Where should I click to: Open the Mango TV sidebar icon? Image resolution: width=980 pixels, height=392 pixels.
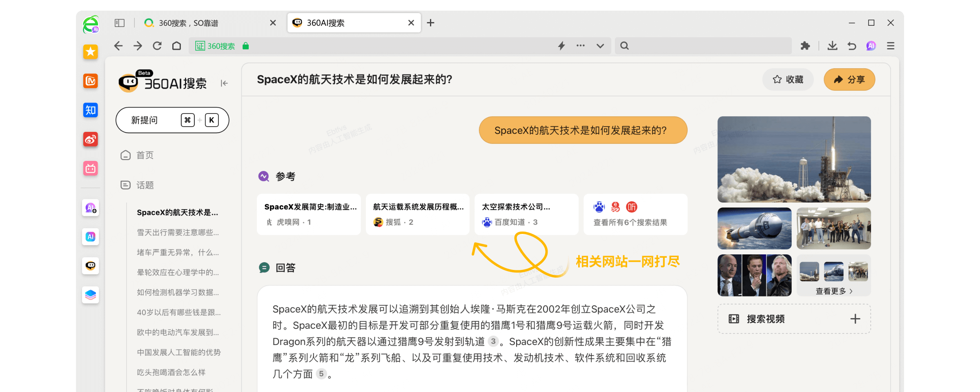point(90,81)
